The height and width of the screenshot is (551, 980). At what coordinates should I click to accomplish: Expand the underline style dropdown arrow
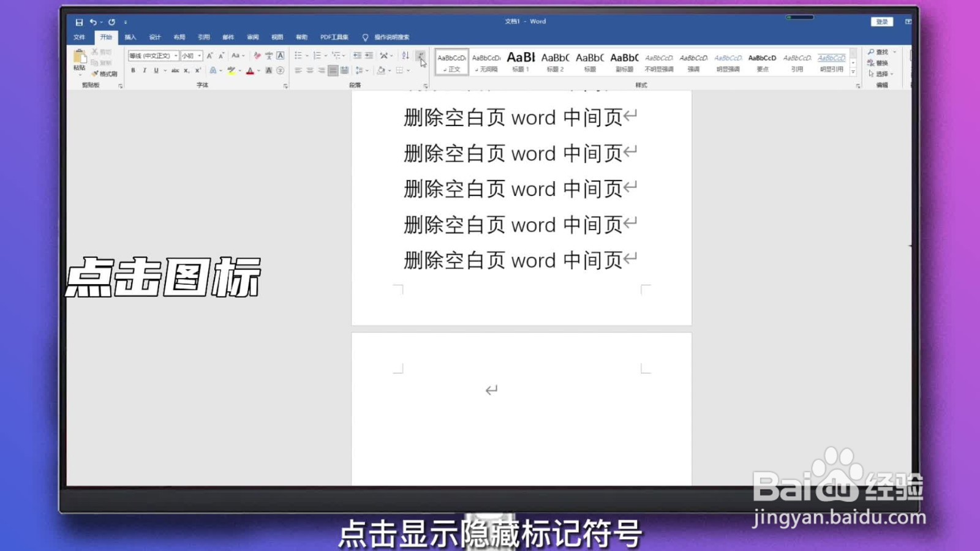(165, 70)
